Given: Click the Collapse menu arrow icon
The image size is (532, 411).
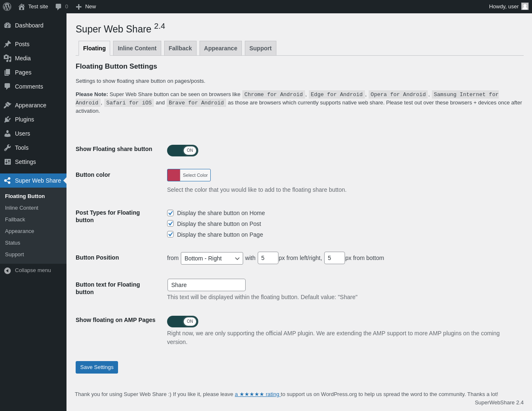Looking at the screenshot, I should (7, 270).
